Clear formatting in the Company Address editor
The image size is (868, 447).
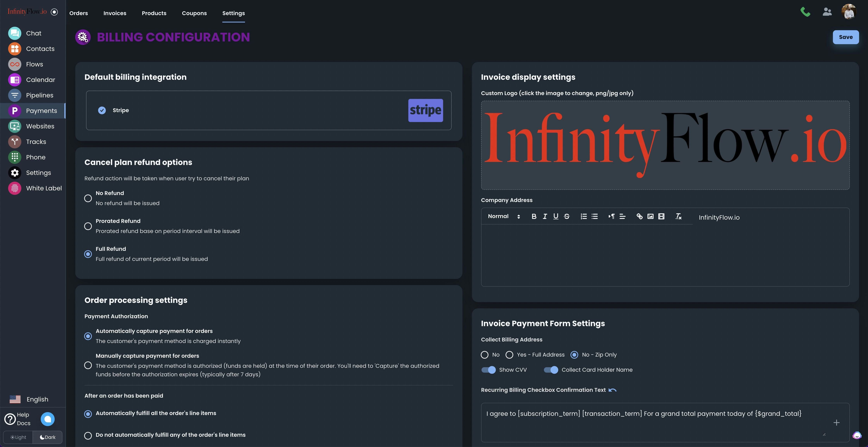(678, 217)
